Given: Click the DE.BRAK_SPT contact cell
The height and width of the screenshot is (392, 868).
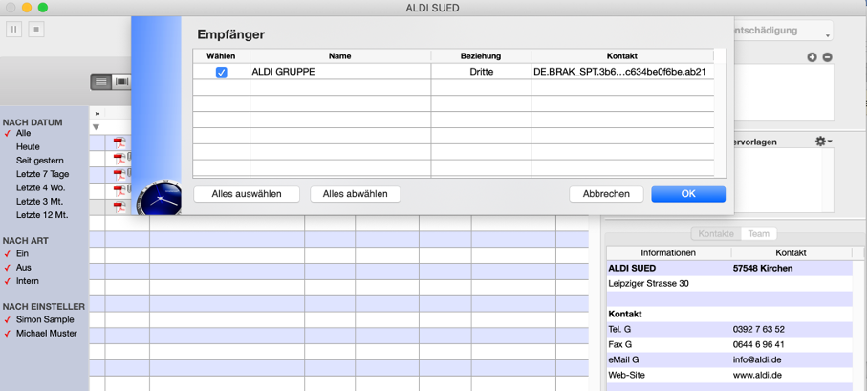Looking at the screenshot, I should [x=622, y=72].
